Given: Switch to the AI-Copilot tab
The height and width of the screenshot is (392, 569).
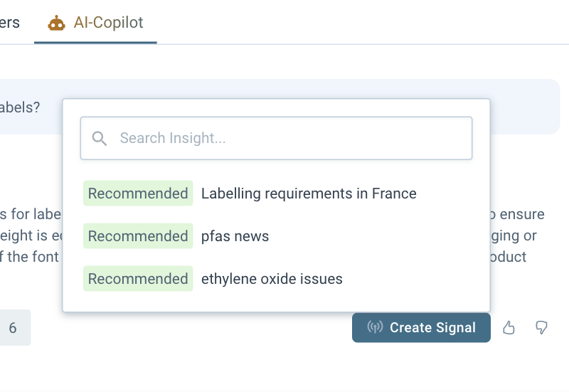Looking at the screenshot, I should pos(108,23).
